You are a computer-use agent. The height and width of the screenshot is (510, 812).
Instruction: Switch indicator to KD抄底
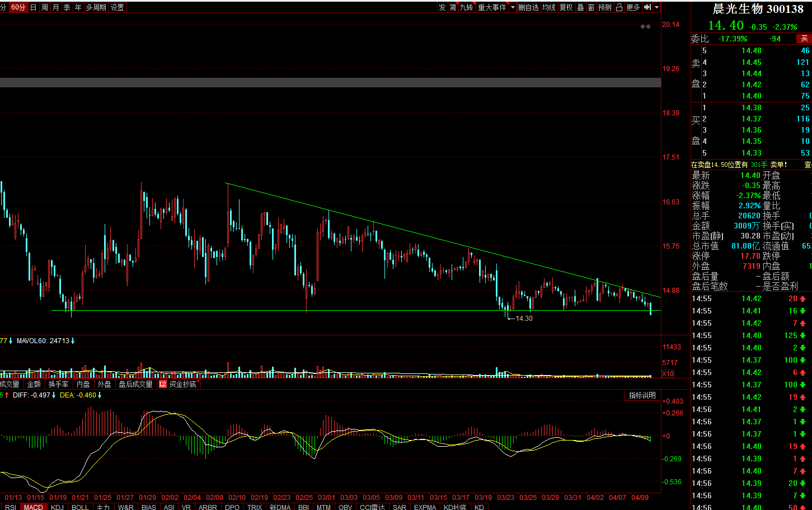455,507
